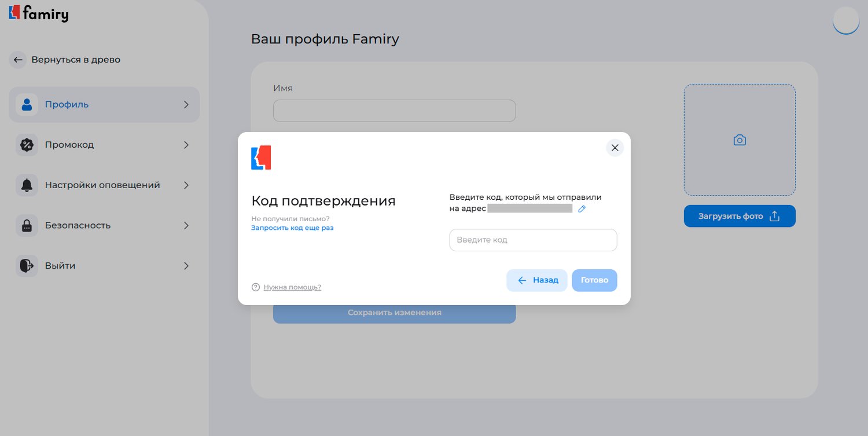
Task: Select the Выйти menu item
Action: [x=60, y=266]
